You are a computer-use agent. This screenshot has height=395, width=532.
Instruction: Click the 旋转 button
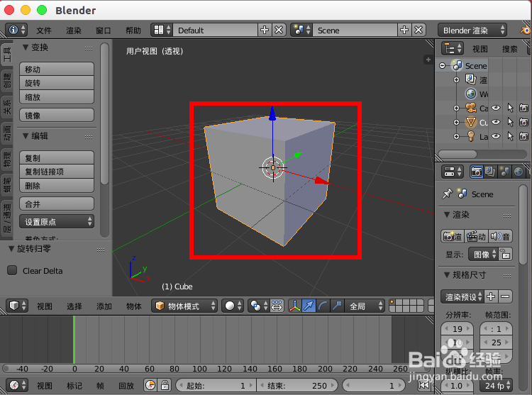click(57, 83)
